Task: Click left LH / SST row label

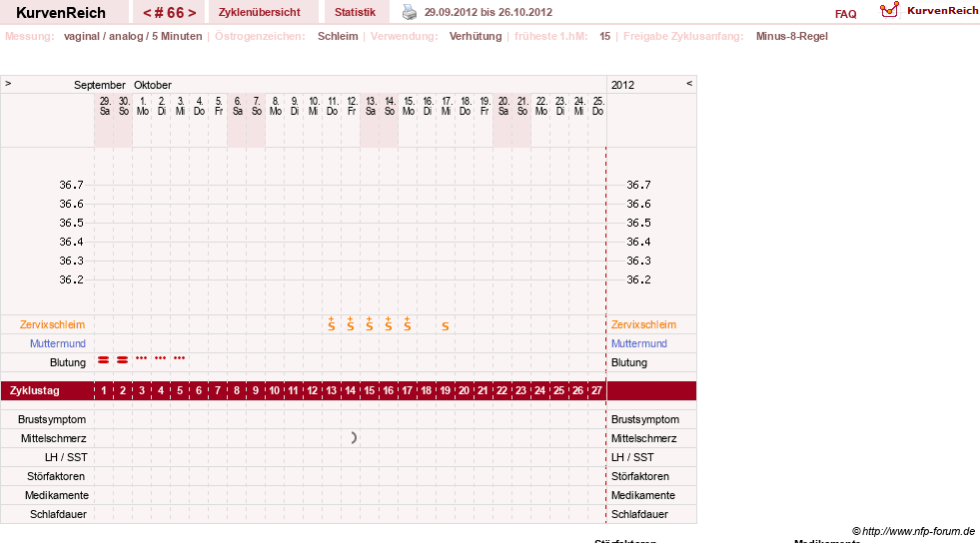Action: [x=66, y=457]
